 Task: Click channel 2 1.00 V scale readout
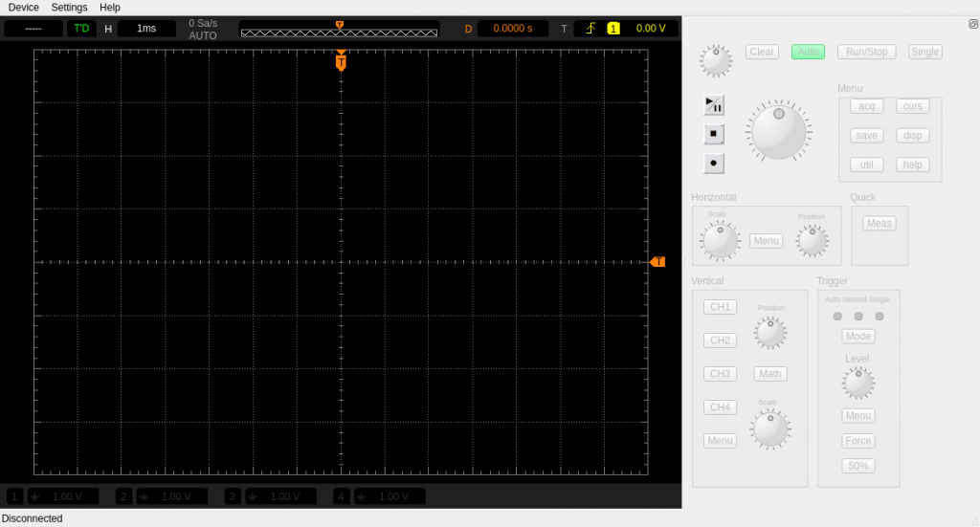172,497
